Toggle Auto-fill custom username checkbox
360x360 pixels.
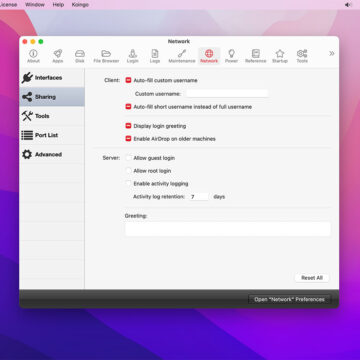128,80
